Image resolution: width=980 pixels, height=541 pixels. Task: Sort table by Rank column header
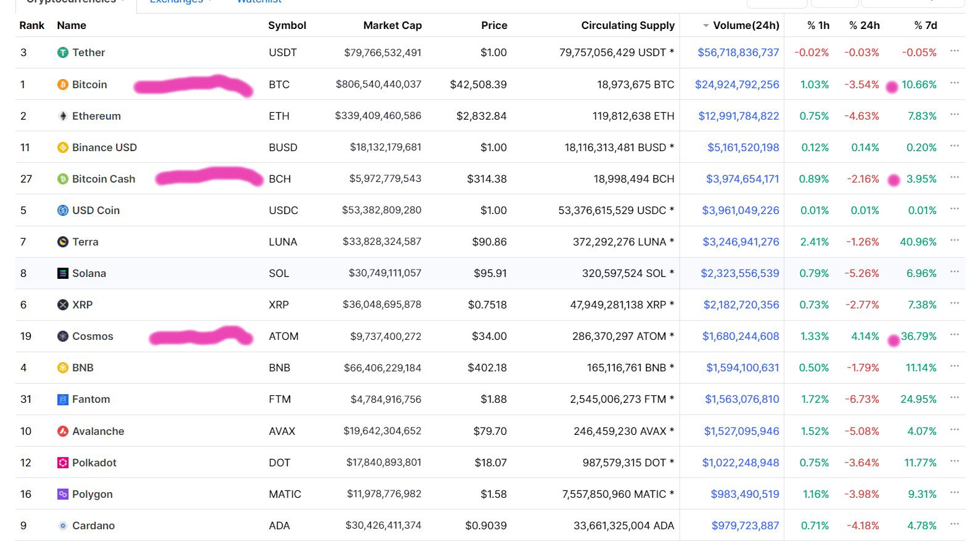pos(31,25)
